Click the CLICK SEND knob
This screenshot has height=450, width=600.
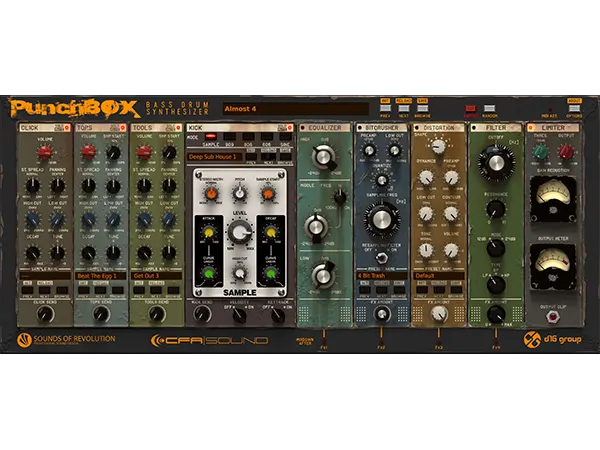pos(45,314)
